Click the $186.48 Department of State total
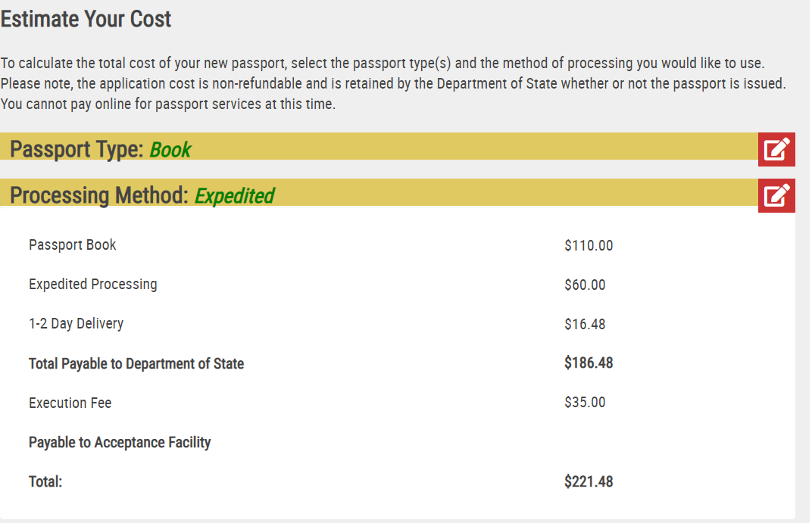 [x=589, y=363]
